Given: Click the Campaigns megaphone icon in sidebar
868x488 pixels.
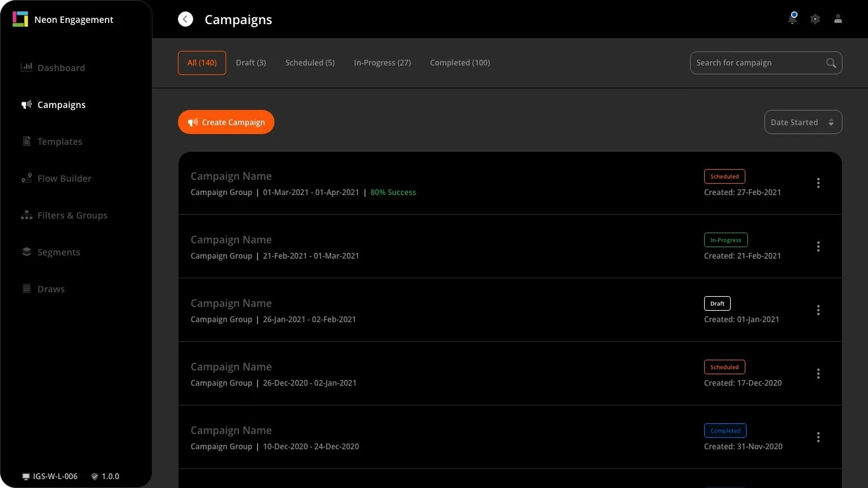Looking at the screenshot, I should (x=27, y=104).
